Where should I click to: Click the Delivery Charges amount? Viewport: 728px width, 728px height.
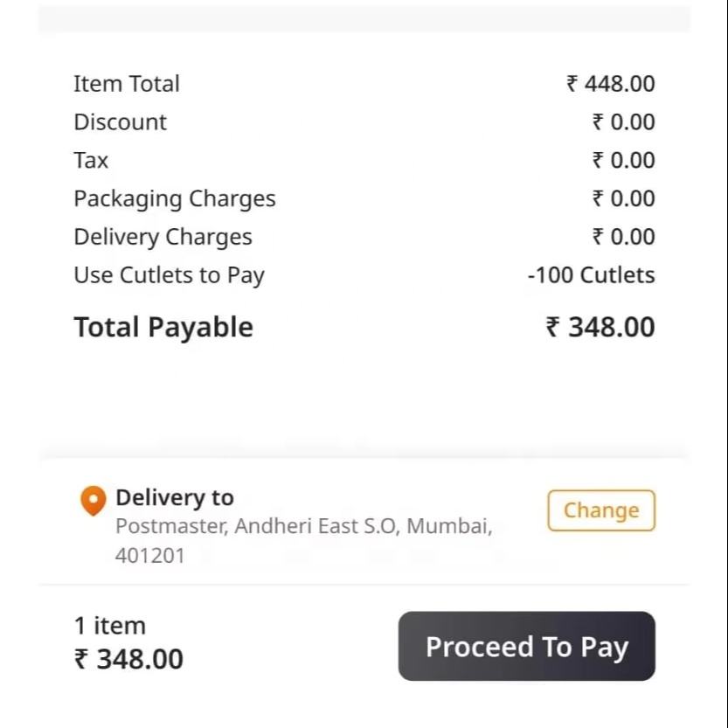click(623, 238)
